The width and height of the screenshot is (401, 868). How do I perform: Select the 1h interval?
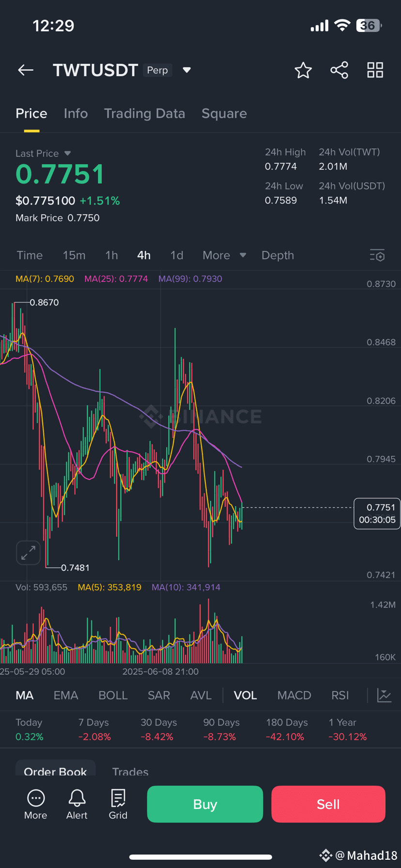pyautogui.click(x=111, y=255)
